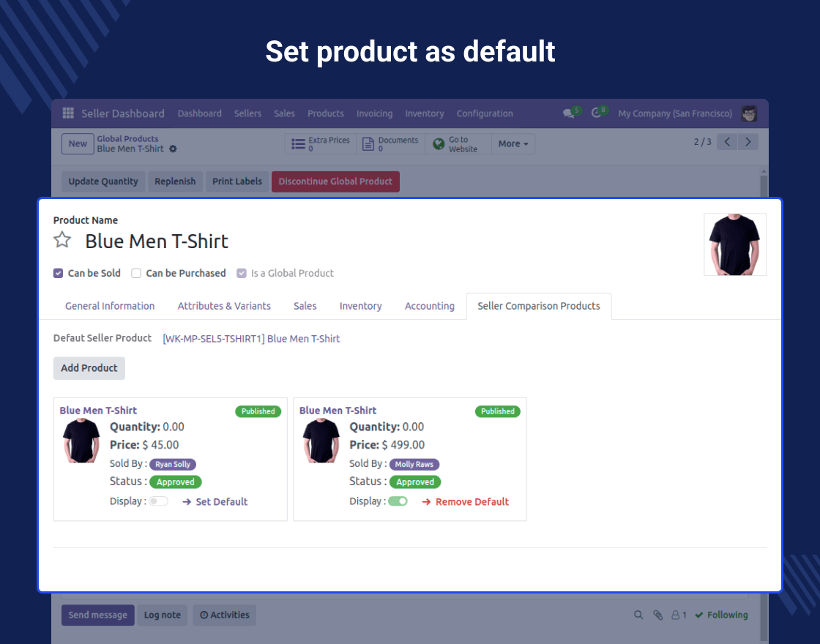Click the Extra Prices list icon button
The image size is (820, 644).
click(321, 143)
